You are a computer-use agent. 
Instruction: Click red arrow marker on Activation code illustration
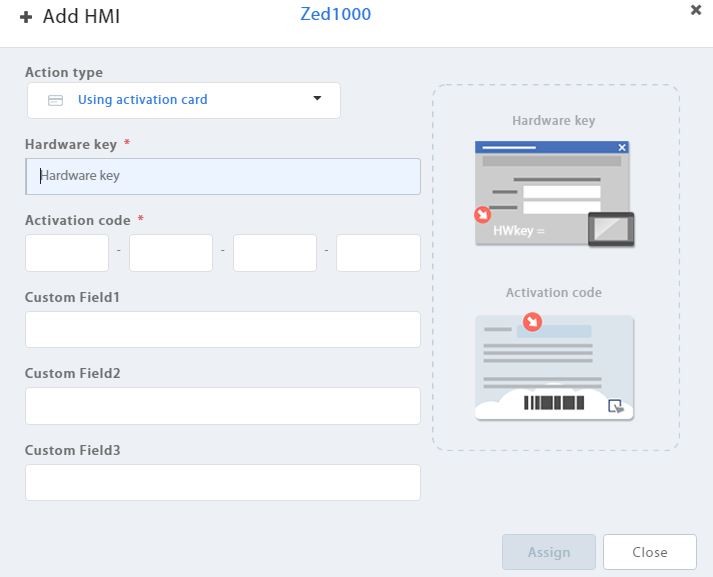[532, 322]
